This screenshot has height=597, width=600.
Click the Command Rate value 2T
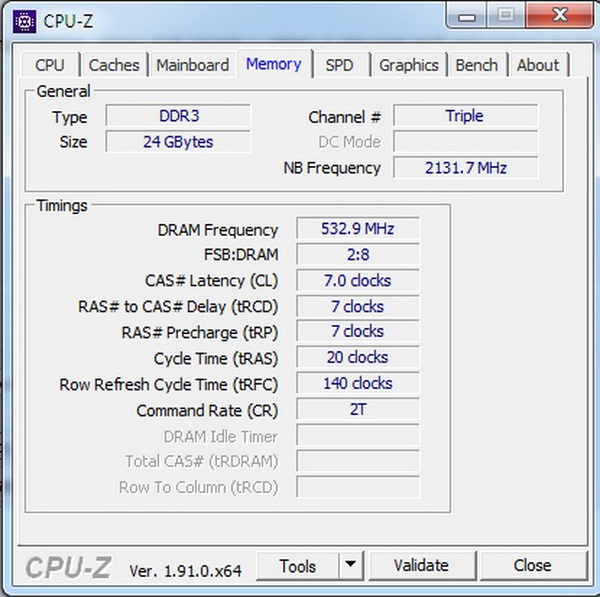coord(358,409)
